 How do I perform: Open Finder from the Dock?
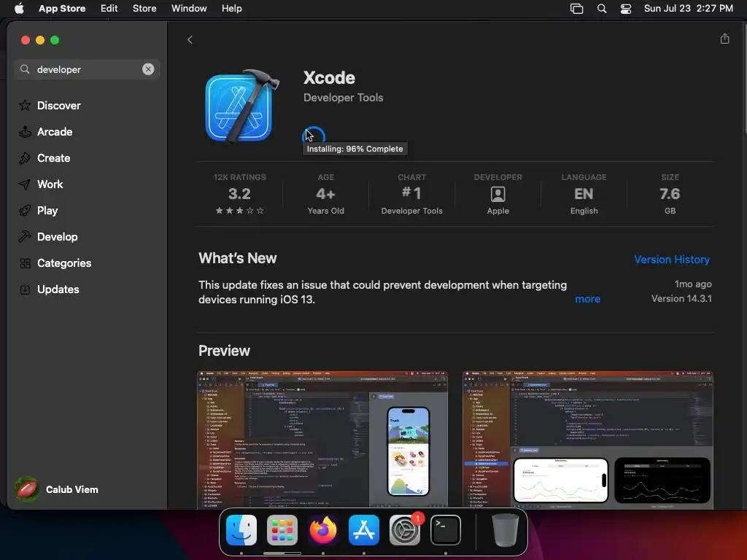pos(241,530)
